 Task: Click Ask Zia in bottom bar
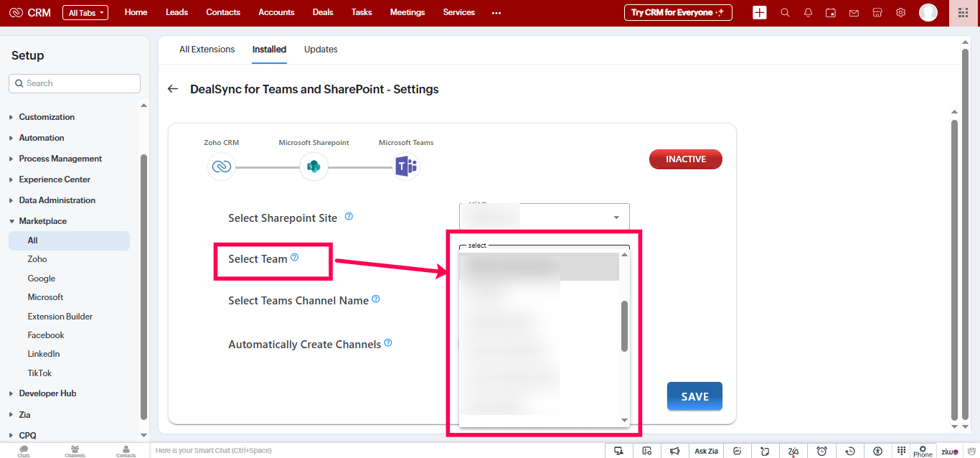click(706, 451)
